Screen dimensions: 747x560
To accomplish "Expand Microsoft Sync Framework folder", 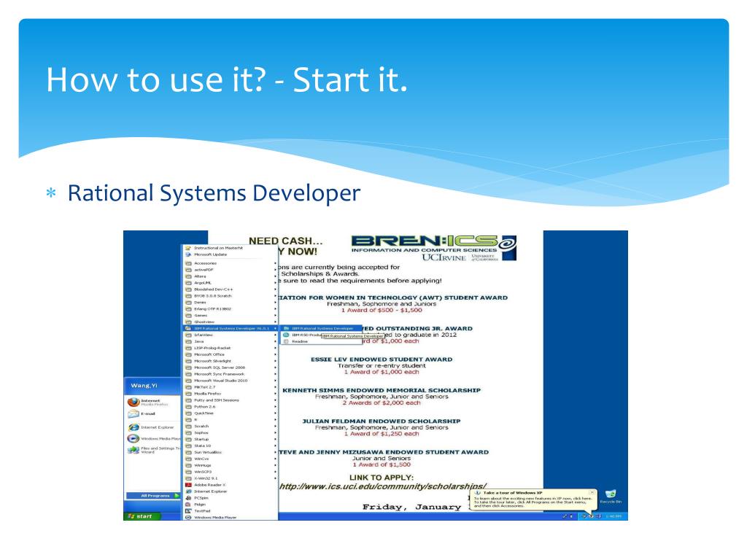I will (230, 374).
